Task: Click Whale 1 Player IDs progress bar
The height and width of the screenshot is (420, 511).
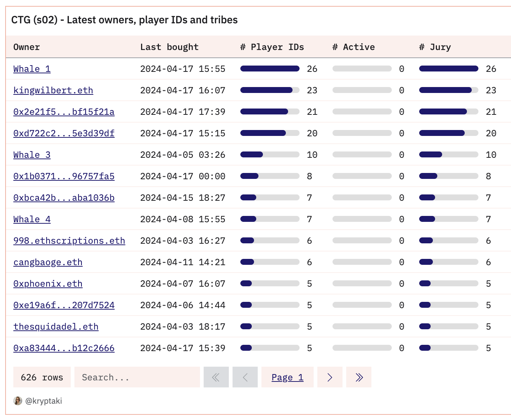Action: (x=270, y=69)
